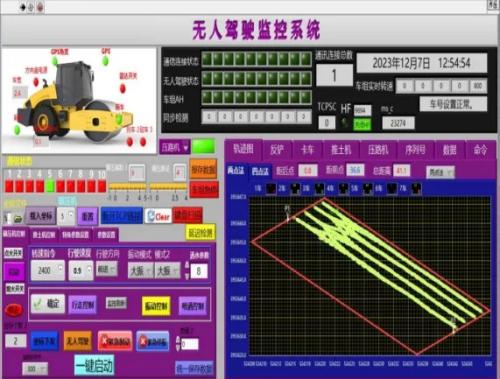Click the open folder icon
500x379 pixels.
(18, 219)
